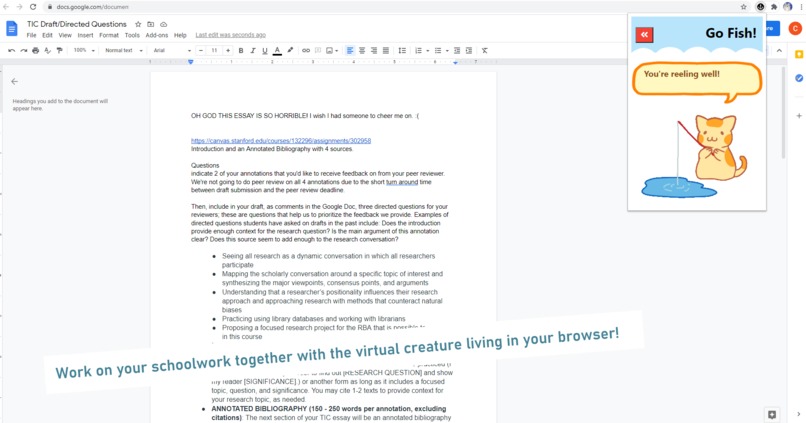This screenshot has width=806, height=423.
Task: Click the Explore button at bottom right
Action: (x=772, y=414)
